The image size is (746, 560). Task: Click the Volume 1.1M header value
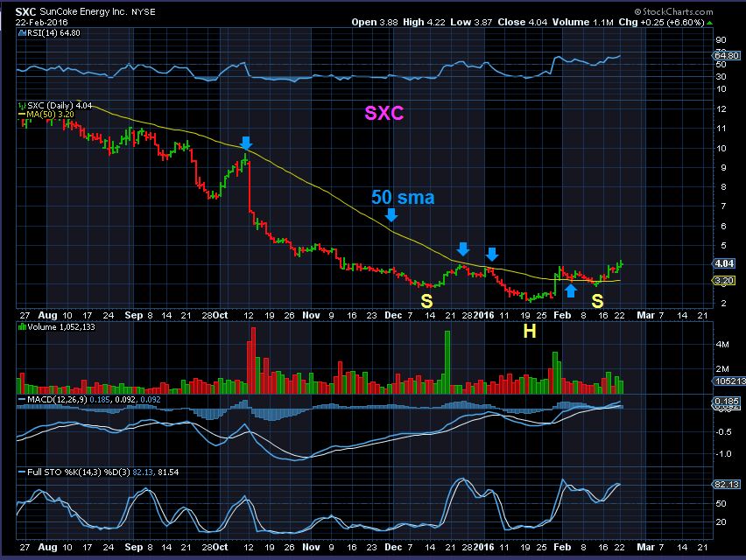[583, 23]
